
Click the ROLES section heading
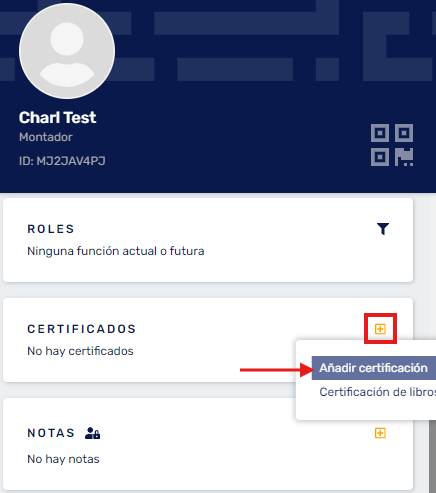click(51, 229)
